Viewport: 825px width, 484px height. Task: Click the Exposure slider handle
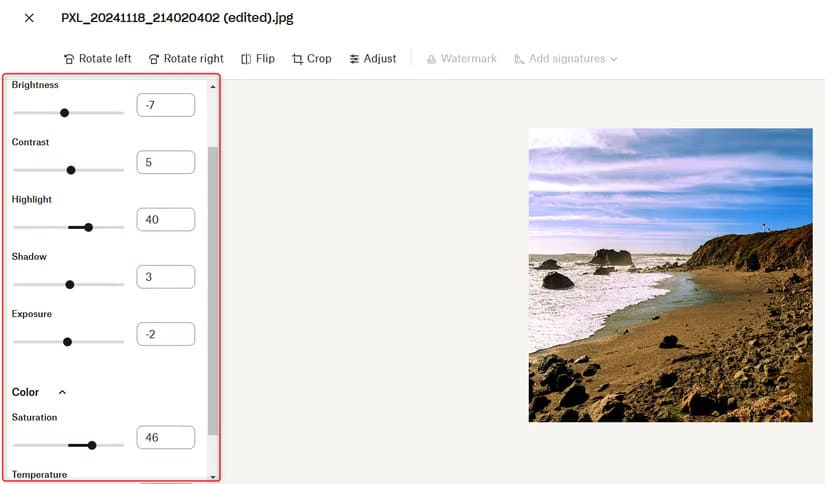pyautogui.click(x=67, y=342)
